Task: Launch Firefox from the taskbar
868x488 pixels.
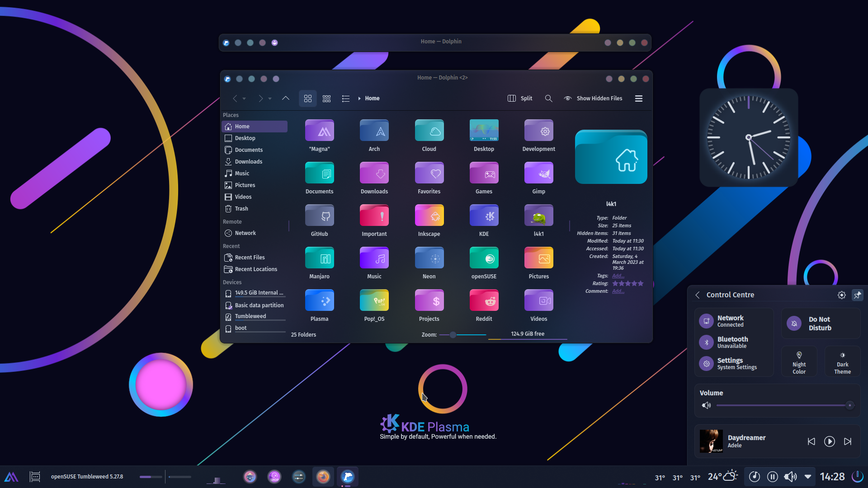Action: pyautogui.click(x=323, y=477)
